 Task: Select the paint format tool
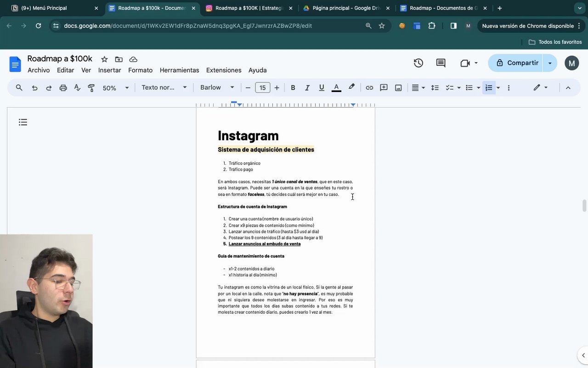91,87
